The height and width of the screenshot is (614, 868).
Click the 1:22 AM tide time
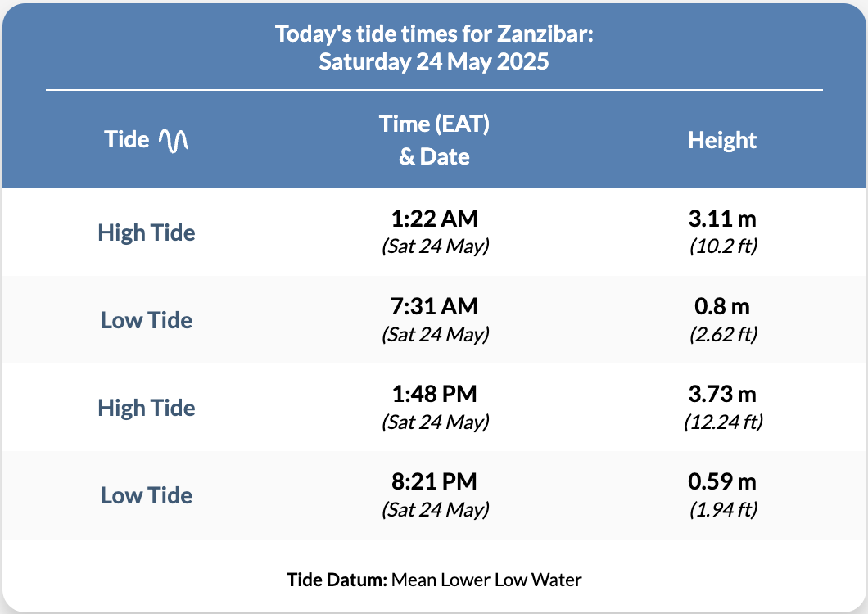point(434,219)
